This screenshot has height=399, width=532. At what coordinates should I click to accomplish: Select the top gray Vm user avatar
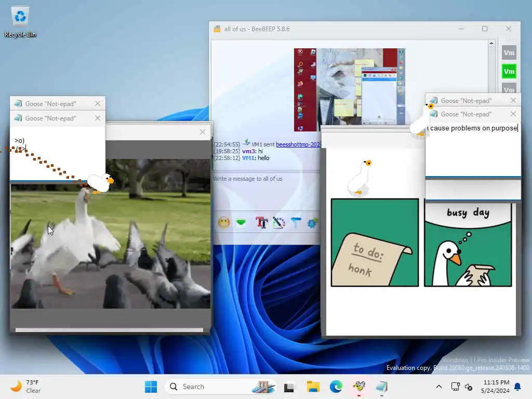(x=509, y=52)
